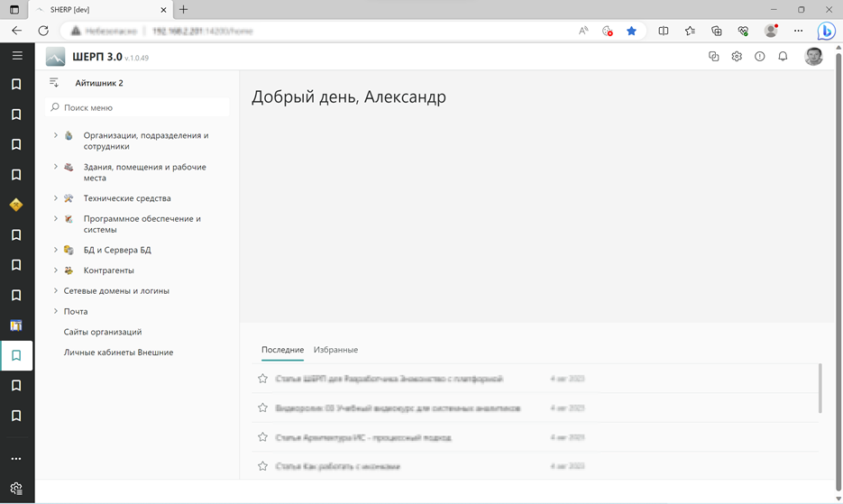Click the Поиск меню search field
Image resolution: width=843 pixels, height=504 pixels.
[140, 107]
